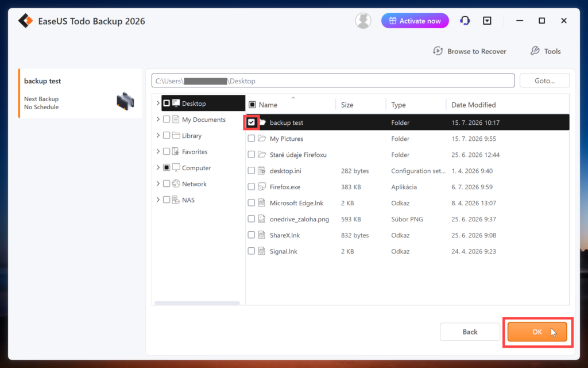Click the Firefox.exe file icon
The width and height of the screenshot is (588, 368).
coord(262,187)
